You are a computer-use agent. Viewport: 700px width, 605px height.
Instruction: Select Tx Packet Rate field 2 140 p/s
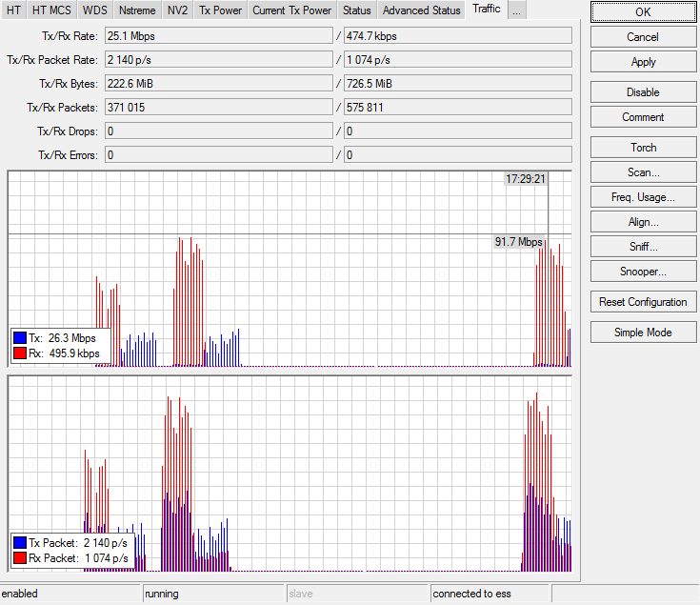(x=219, y=60)
